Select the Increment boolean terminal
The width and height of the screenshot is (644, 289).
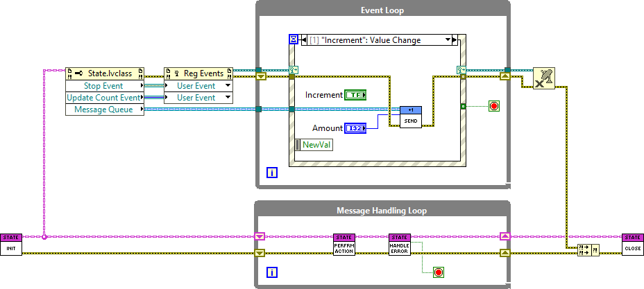pos(355,95)
